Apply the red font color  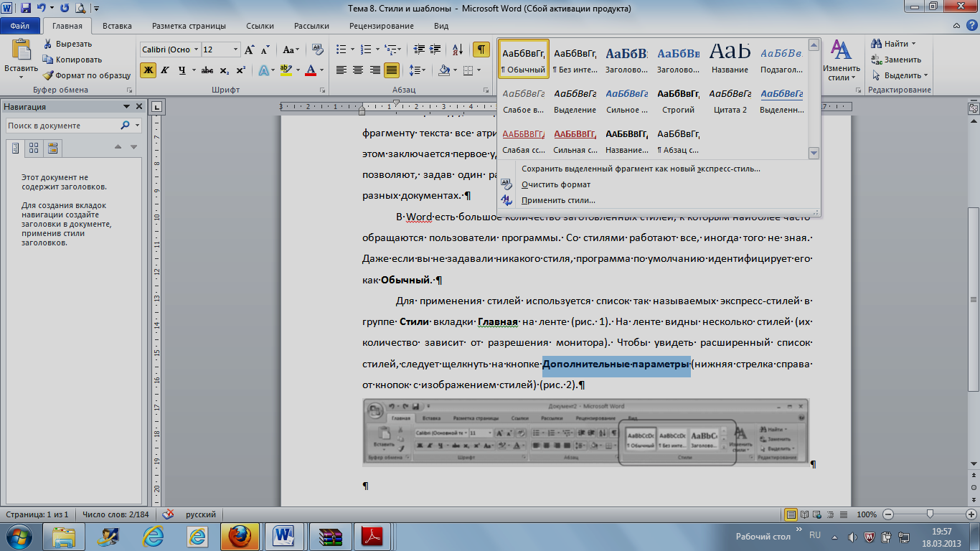pos(310,70)
